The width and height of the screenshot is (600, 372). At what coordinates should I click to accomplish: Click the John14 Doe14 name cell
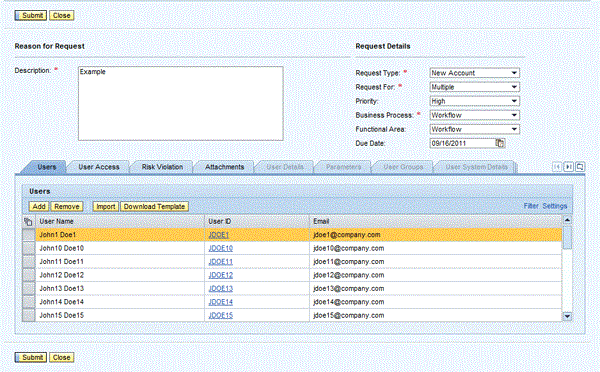coord(120,302)
